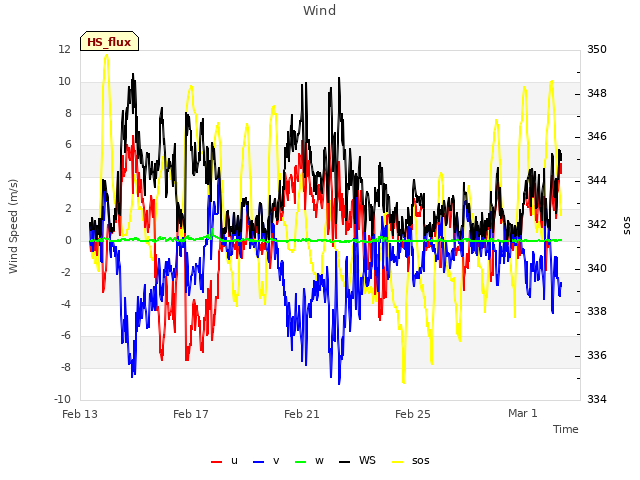Click the HS_flux annotation label
Viewport: 640px width, 480px height.
[x=109, y=42]
